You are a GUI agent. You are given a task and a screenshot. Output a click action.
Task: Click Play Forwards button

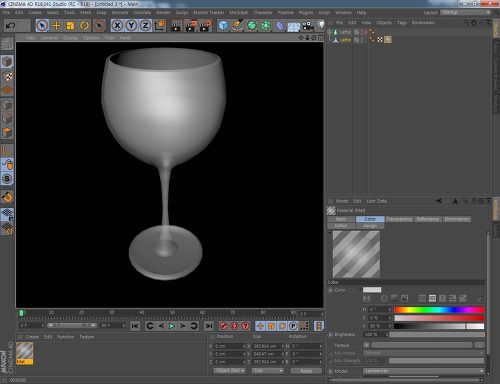click(172, 326)
